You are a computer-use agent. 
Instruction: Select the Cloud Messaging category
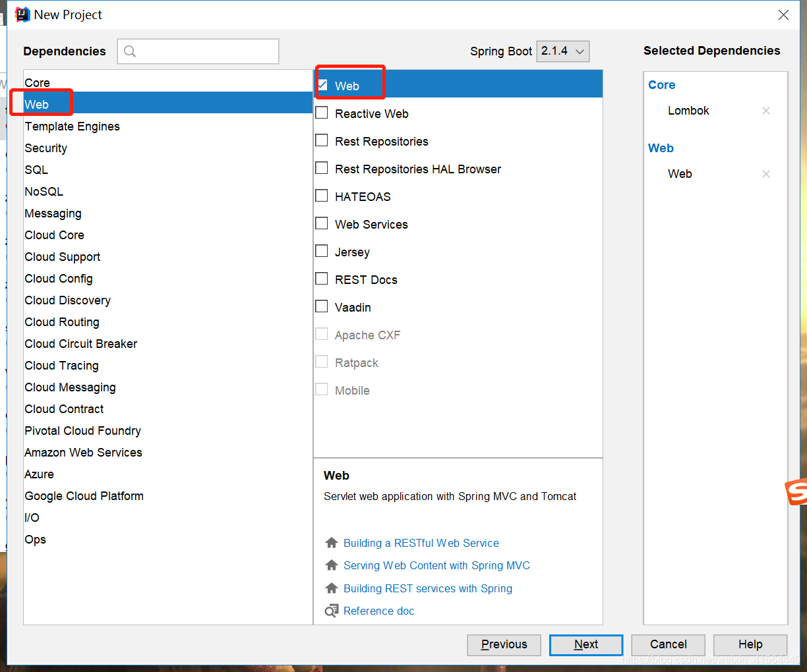168,387
